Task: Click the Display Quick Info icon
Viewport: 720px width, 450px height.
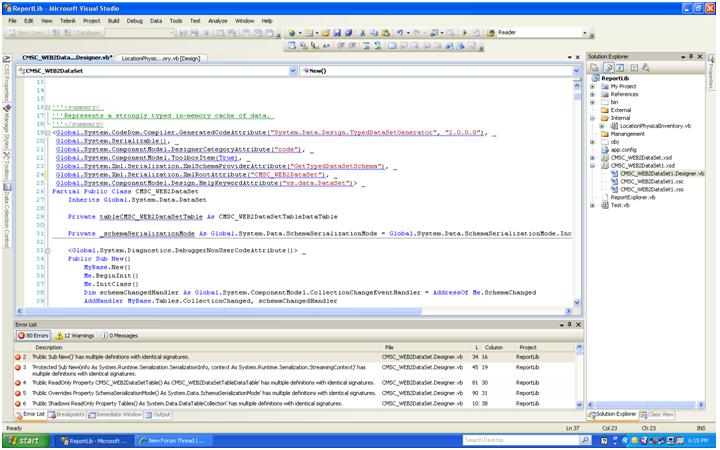Action: coord(314,45)
